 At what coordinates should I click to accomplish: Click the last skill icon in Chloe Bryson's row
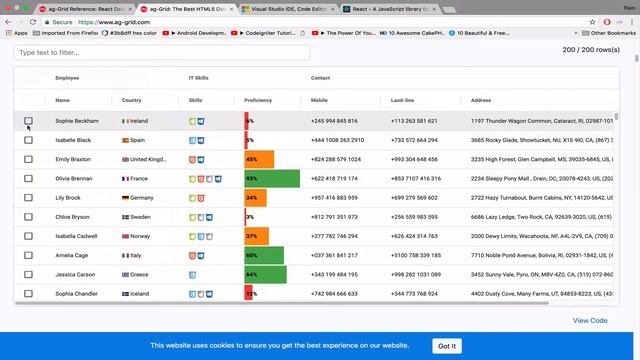point(209,217)
